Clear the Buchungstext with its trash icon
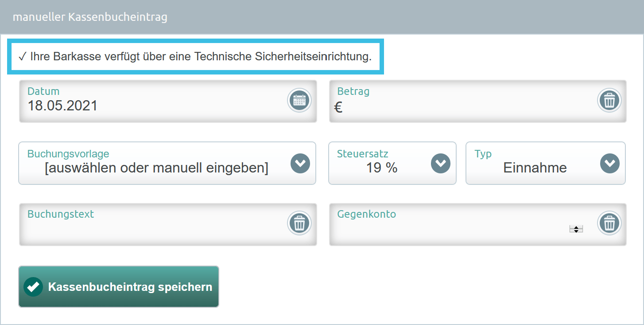This screenshot has width=644, height=325. (x=299, y=223)
